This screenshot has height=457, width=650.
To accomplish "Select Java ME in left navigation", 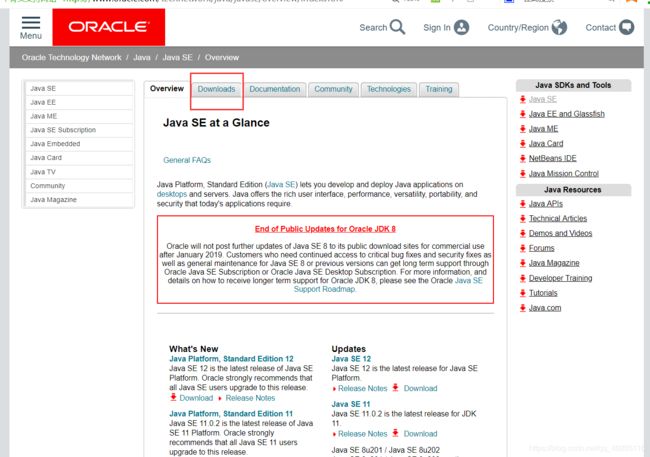I will point(80,116).
